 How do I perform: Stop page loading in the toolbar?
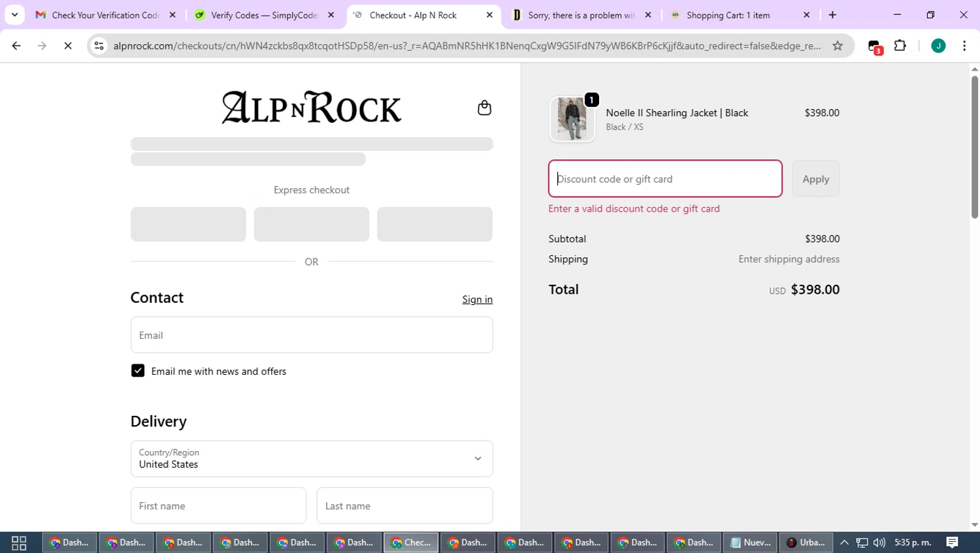pos(68,46)
